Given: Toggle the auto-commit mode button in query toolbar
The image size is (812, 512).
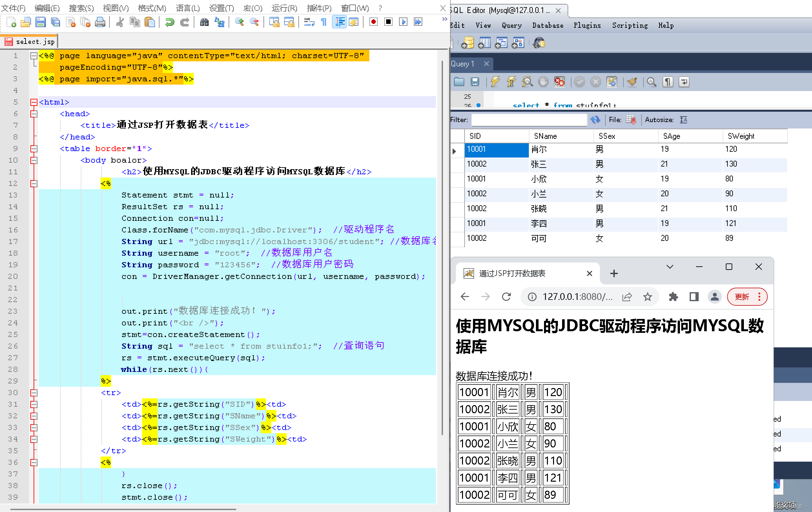Looking at the screenshot, I should click(612, 82).
